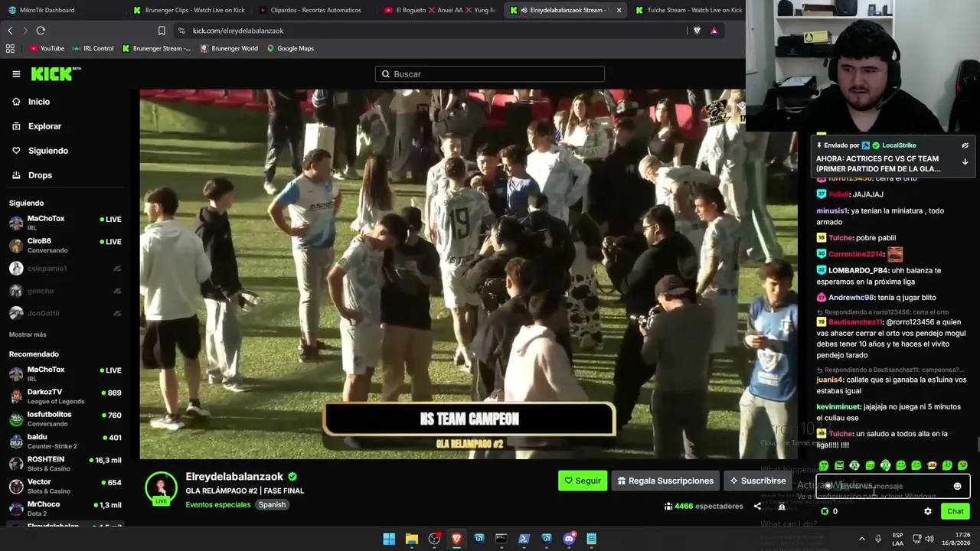Screen dimensions: 980x551
Task: Open Brave browser taskbar icon
Action: 456,539
